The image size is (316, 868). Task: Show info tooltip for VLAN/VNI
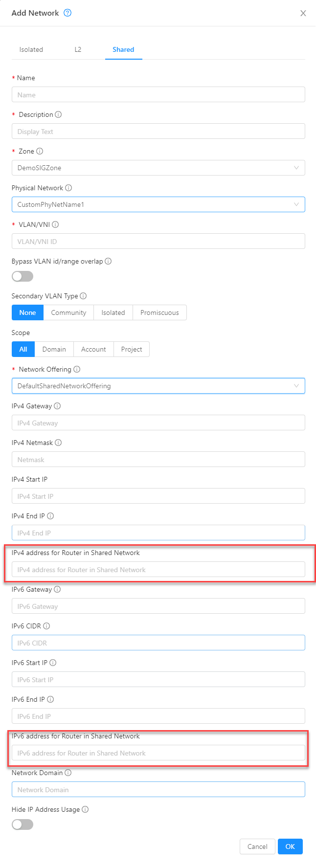(55, 224)
